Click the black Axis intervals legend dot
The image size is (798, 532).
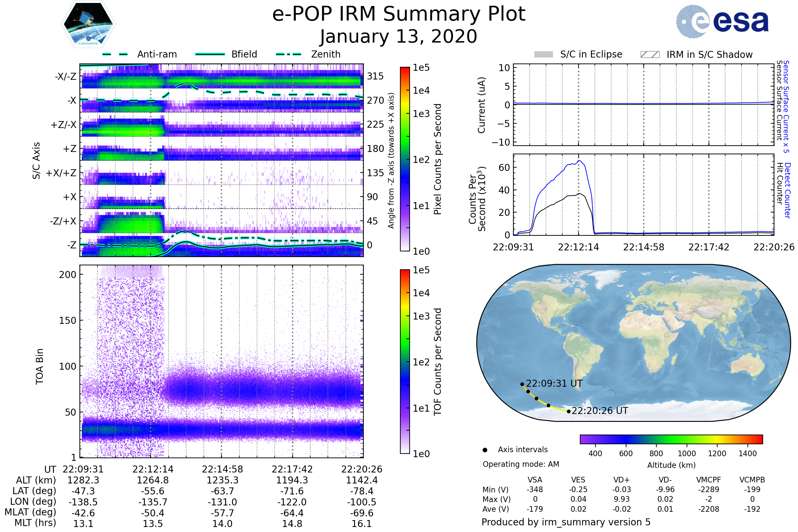[485, 450]
